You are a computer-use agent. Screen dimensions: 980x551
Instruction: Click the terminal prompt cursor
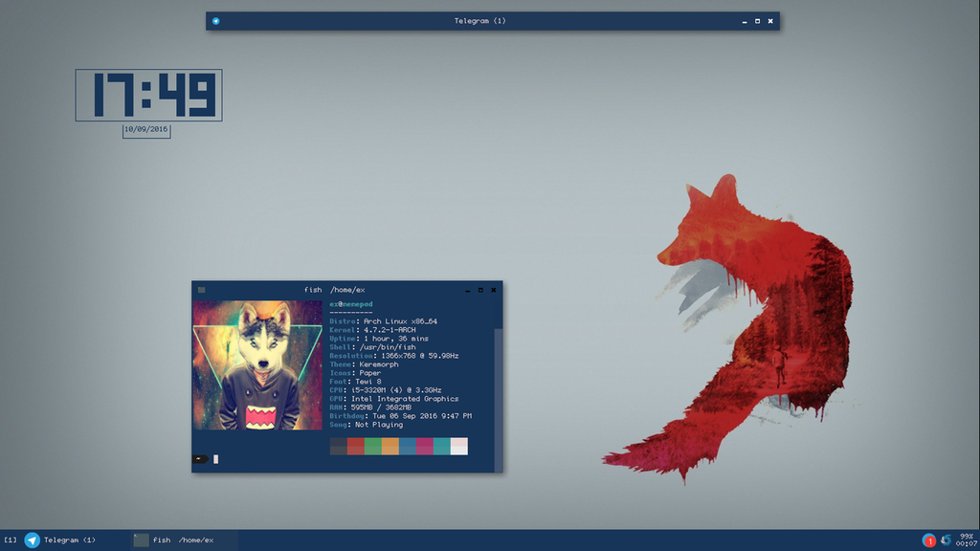pos(216,459)
